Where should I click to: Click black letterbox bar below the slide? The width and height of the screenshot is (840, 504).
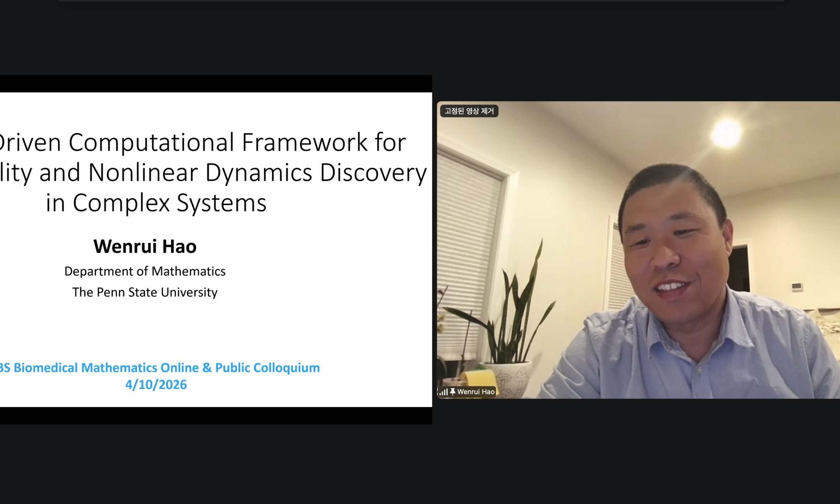pos(216,415)
